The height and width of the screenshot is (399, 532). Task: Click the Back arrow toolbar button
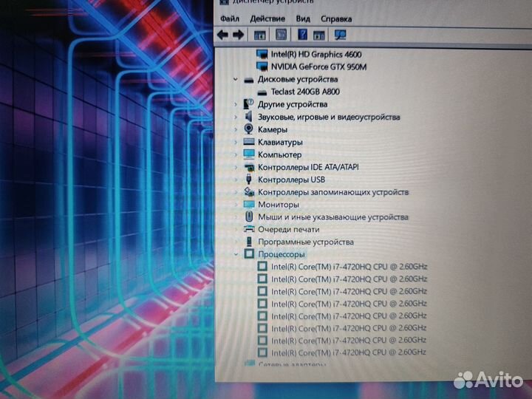tap(222, 35)
